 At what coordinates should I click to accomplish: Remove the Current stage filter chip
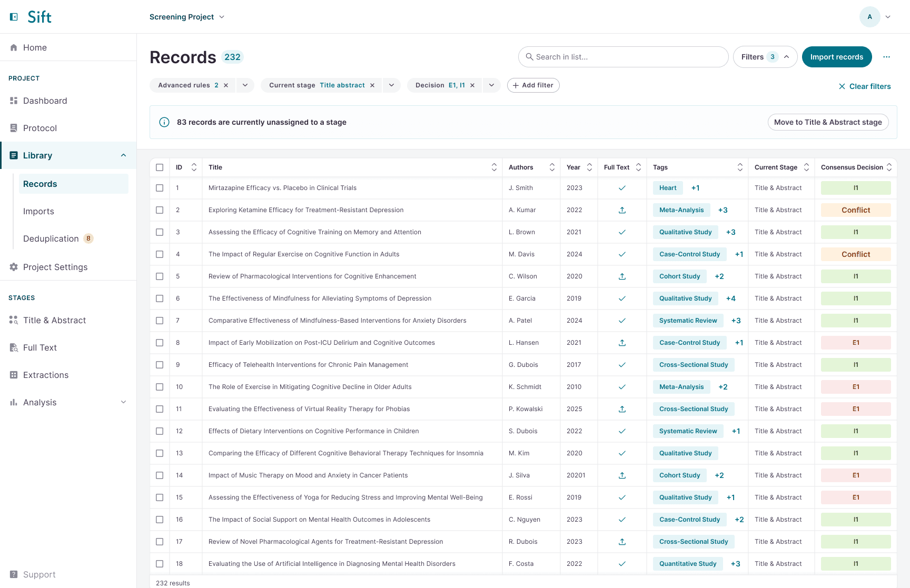pyautogui.click(x=372, y=85)
